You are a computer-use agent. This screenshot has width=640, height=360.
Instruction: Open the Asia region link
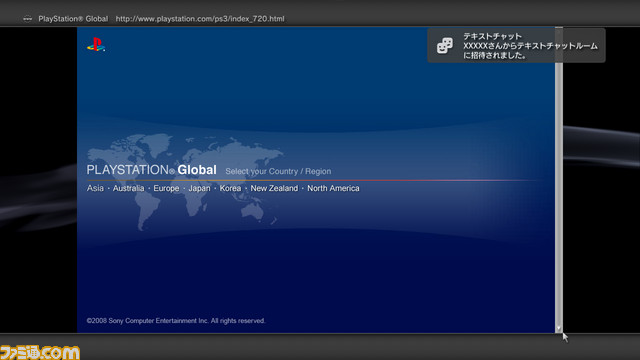[x=95, y=188]
